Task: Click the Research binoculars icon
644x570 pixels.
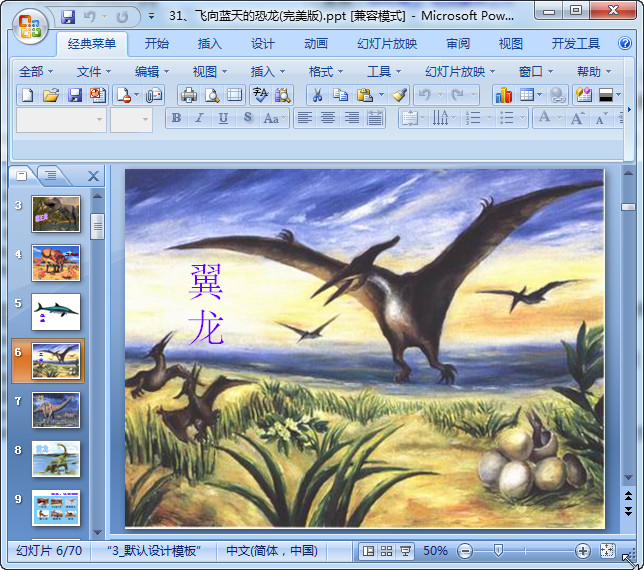Action: [x=283, y=95]
